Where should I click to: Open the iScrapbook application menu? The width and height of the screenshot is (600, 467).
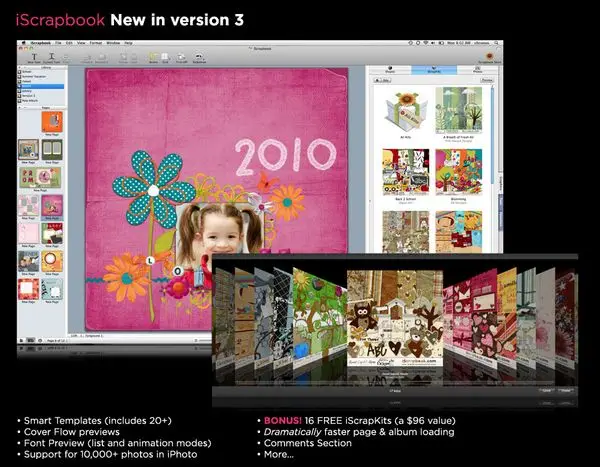[41, 43]
